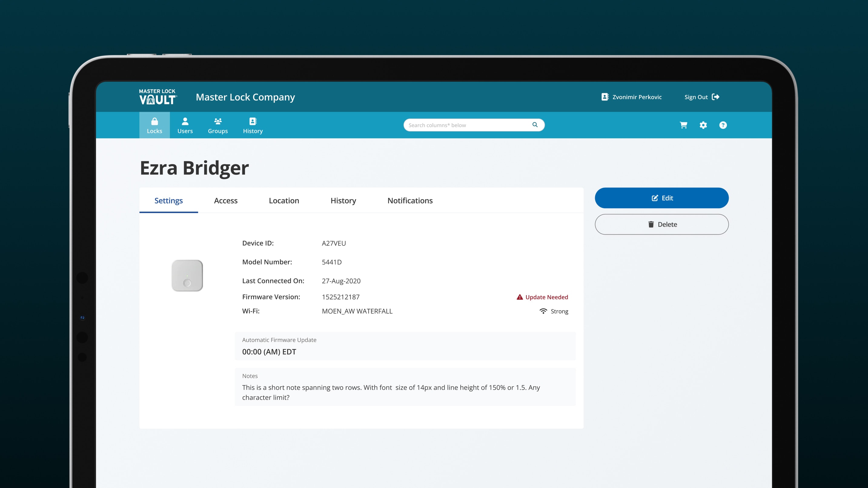Click the date 27-Aug-2020

(341, 281)
